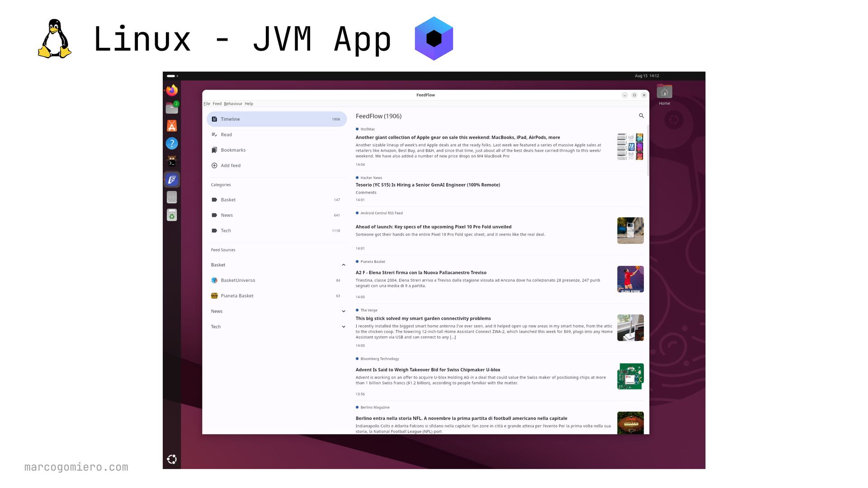Open the Elena Streri Treviso article title
The image size is (868, 488).
click(x=421, y=272)
